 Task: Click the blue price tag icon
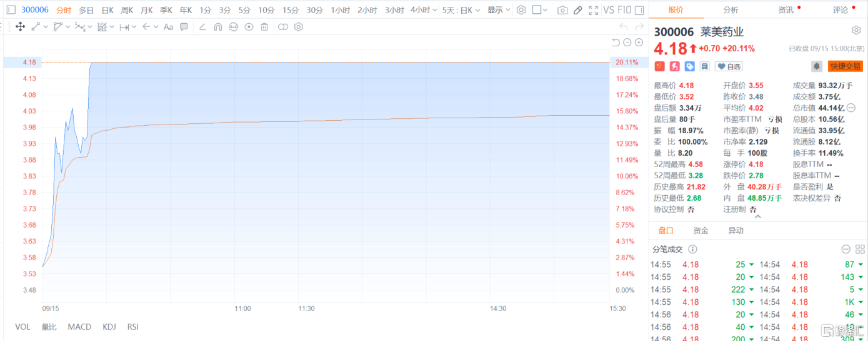coord(690,66)
